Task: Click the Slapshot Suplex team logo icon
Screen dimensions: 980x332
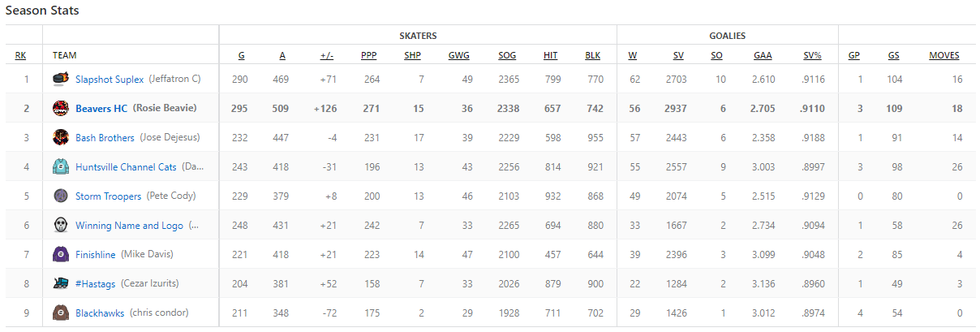Action: pyautogui.click(x=60, y=80)
